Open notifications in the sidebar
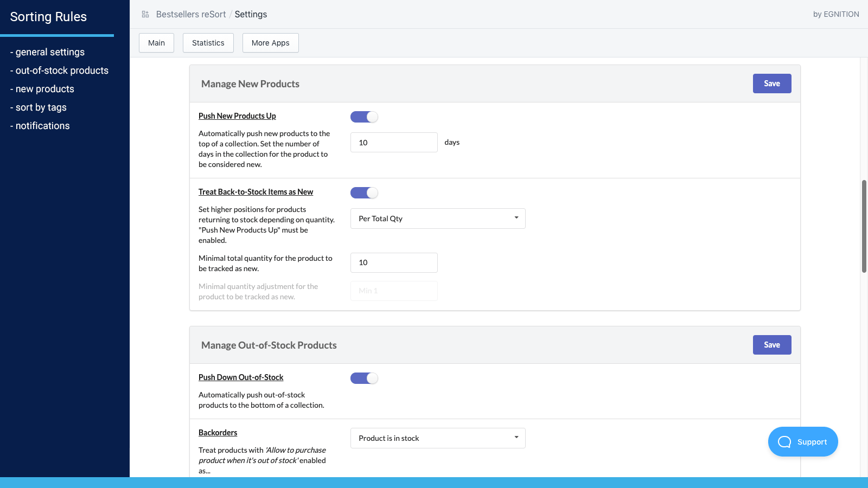Screen dimensions: 868x488 pos(40,126)
